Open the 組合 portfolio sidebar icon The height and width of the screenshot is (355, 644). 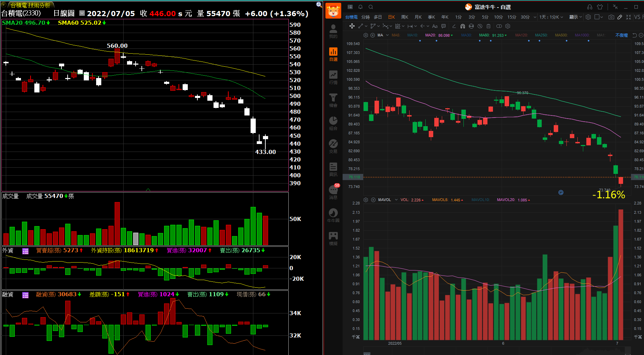[x=333, y=123]
